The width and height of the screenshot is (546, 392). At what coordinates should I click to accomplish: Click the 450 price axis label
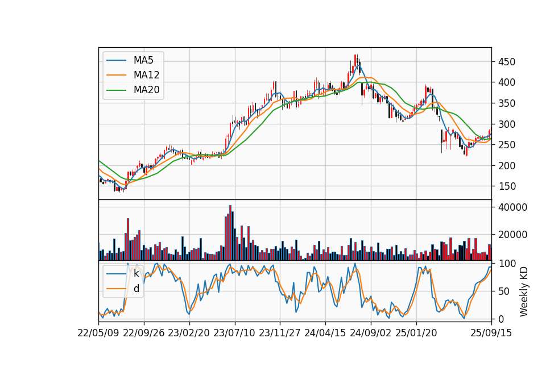point(507,62)
